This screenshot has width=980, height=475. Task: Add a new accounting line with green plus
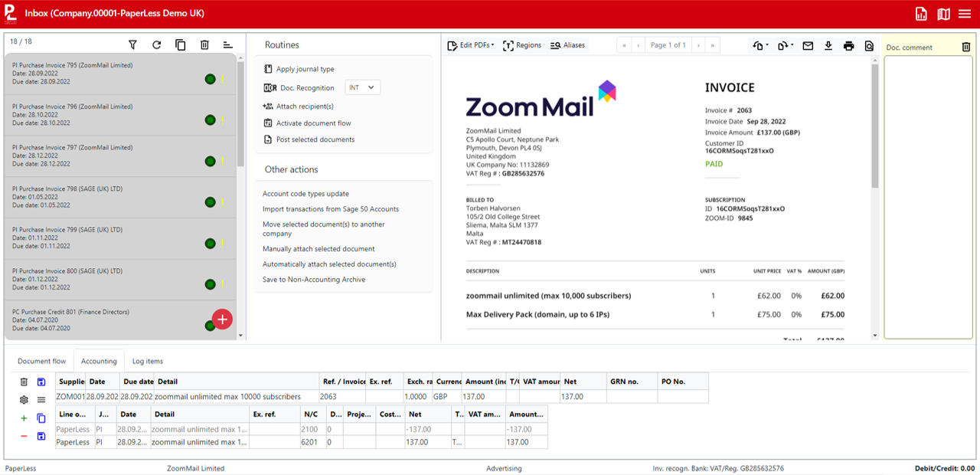point(24,418)
